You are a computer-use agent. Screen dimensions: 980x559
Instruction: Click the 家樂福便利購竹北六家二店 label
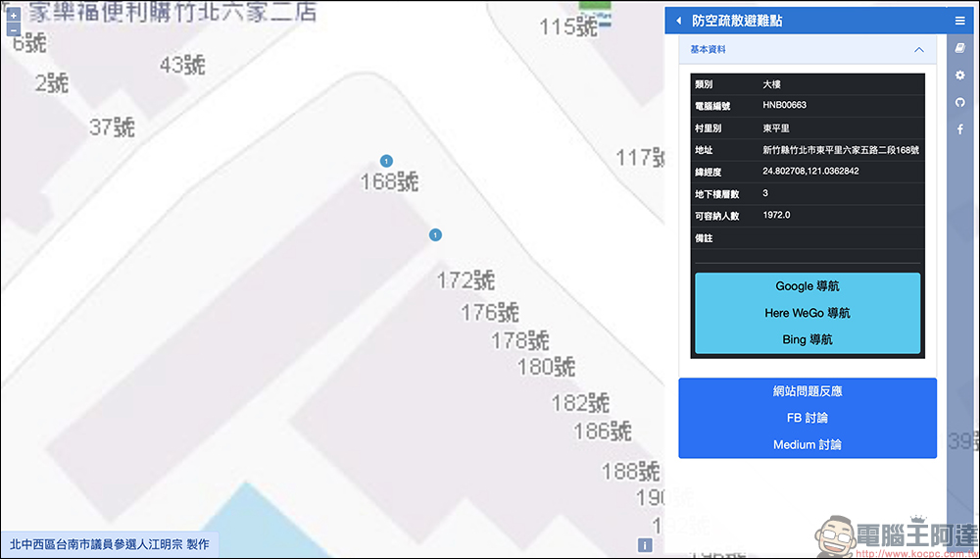point(173,12)
